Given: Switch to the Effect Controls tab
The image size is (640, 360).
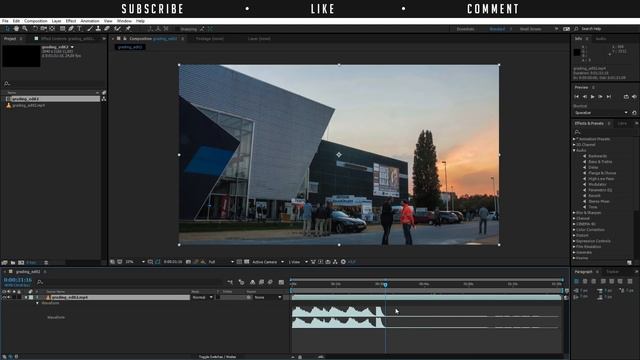Looking at the screenshot, I should pos(68,39).
